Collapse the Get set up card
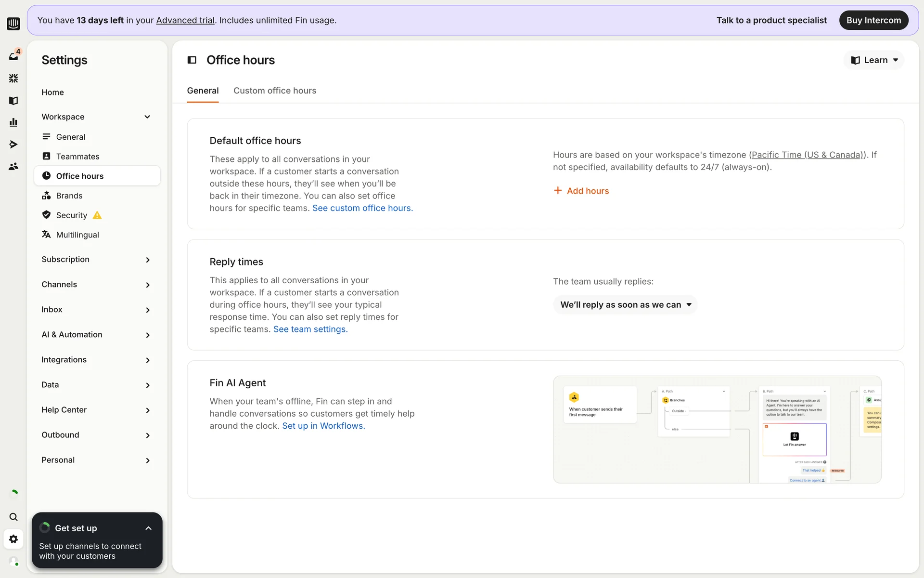This screenshot has height=578, width=924. click(x=148, y=528)
